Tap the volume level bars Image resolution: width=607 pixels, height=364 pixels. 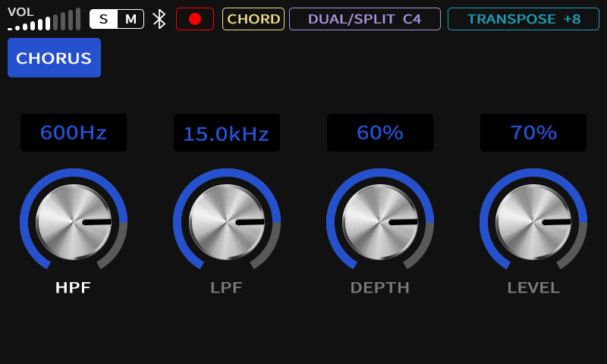pos(44,20)
